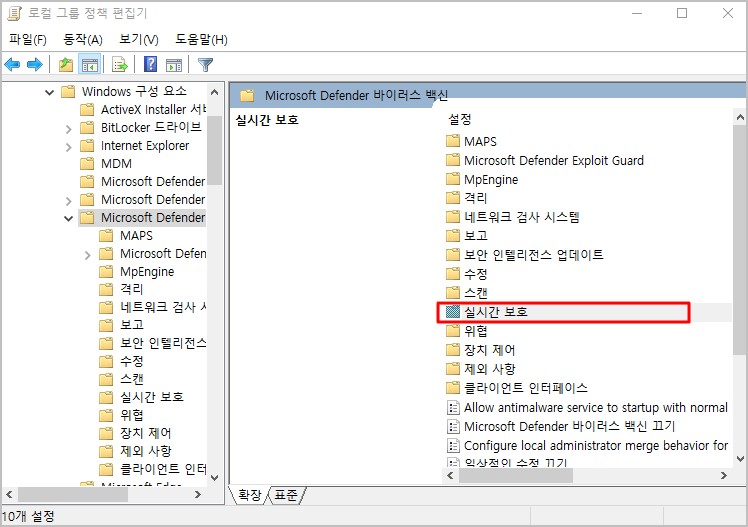
Task: Click the 설정 column header
Action: click(459, 119)
